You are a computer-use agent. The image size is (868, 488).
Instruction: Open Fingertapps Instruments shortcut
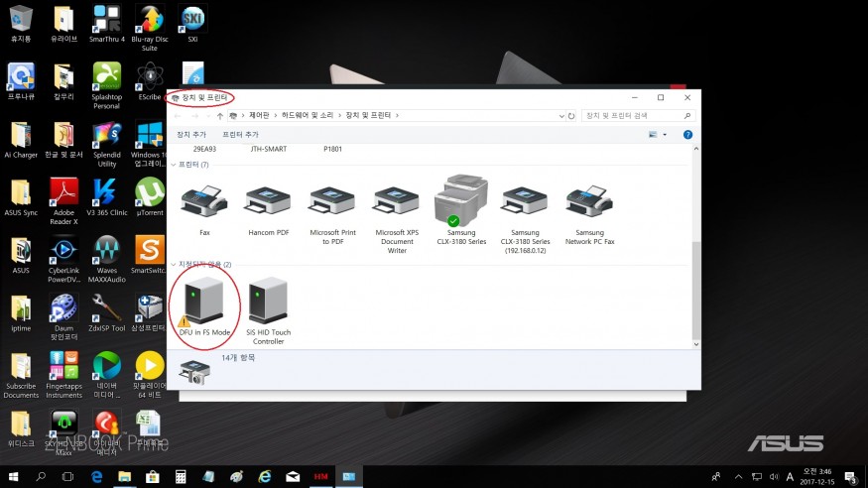(63, 376)
